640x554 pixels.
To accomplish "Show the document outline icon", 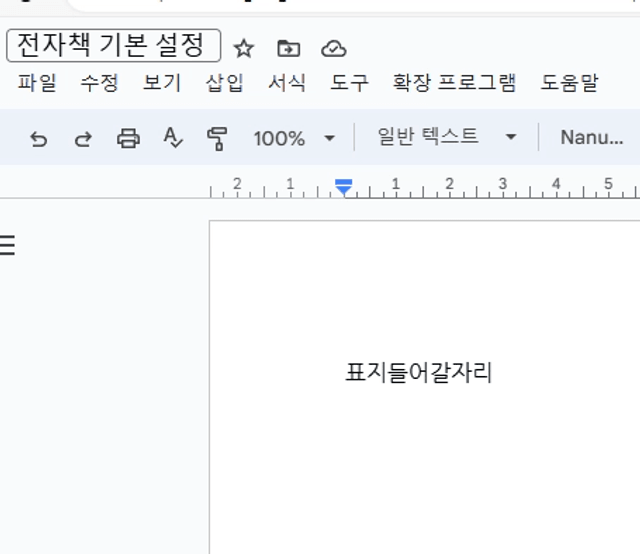I will (7, 245).
